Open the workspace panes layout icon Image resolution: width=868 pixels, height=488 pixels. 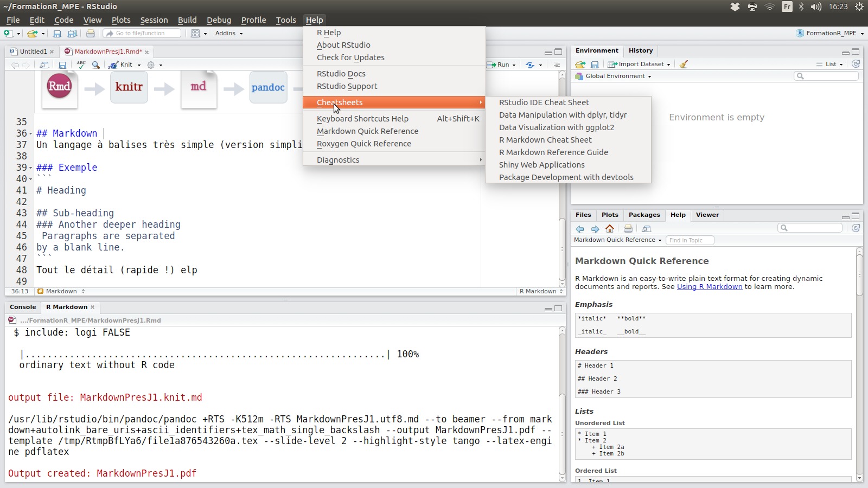tap(195, 34)
